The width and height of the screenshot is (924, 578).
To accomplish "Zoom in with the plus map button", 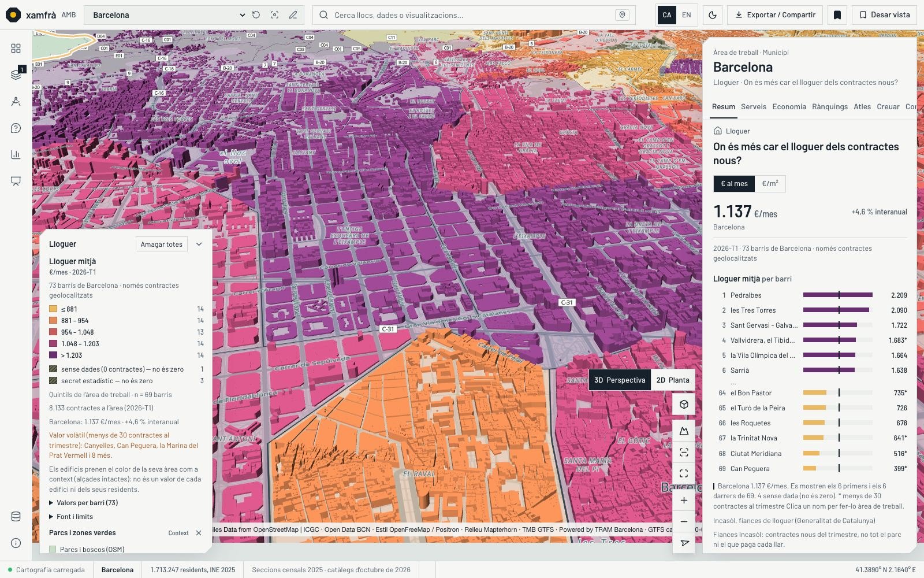I will click(684, 501).
